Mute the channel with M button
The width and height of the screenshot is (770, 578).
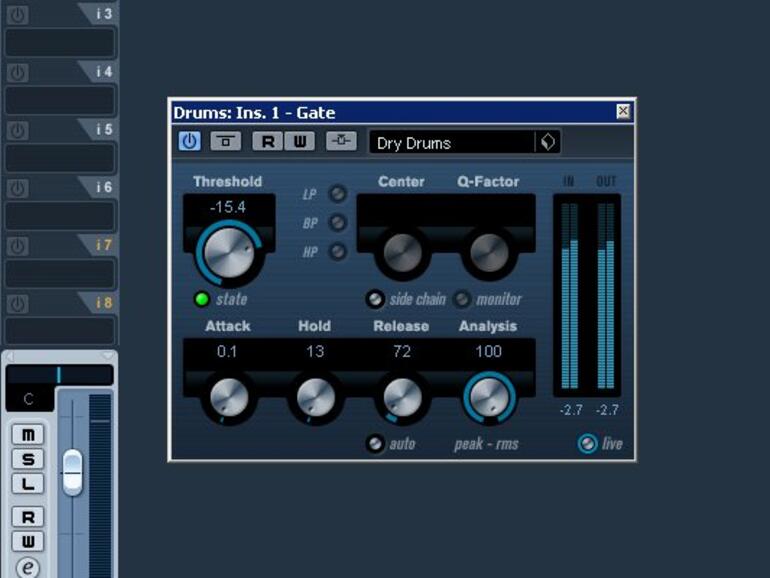click(x=28, y=434)
